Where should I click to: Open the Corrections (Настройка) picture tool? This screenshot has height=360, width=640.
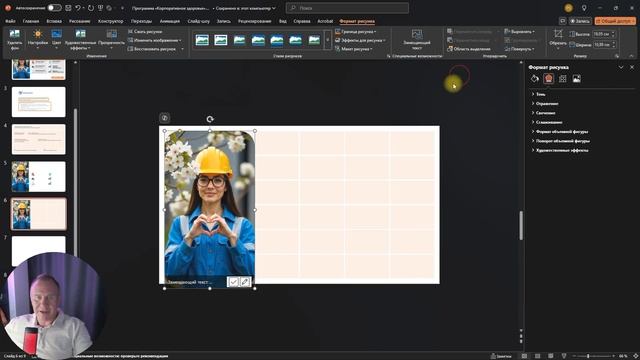[38, 40]
